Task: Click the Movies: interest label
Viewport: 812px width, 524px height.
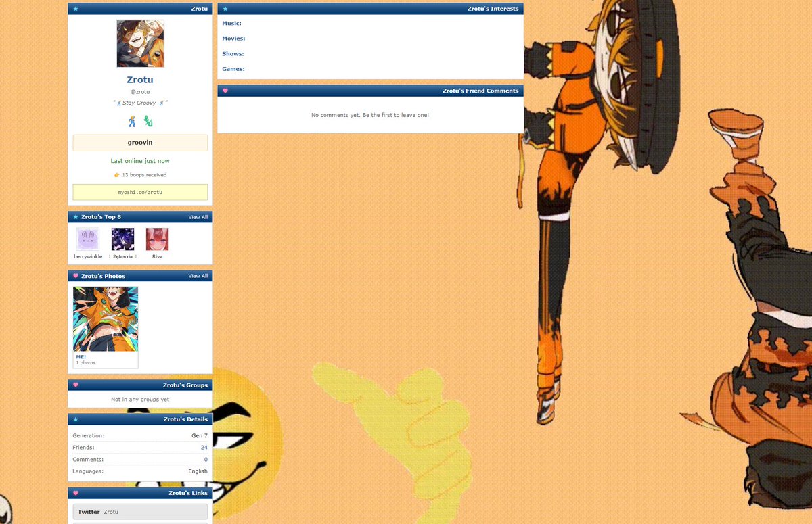Action: tap(233, 39)
